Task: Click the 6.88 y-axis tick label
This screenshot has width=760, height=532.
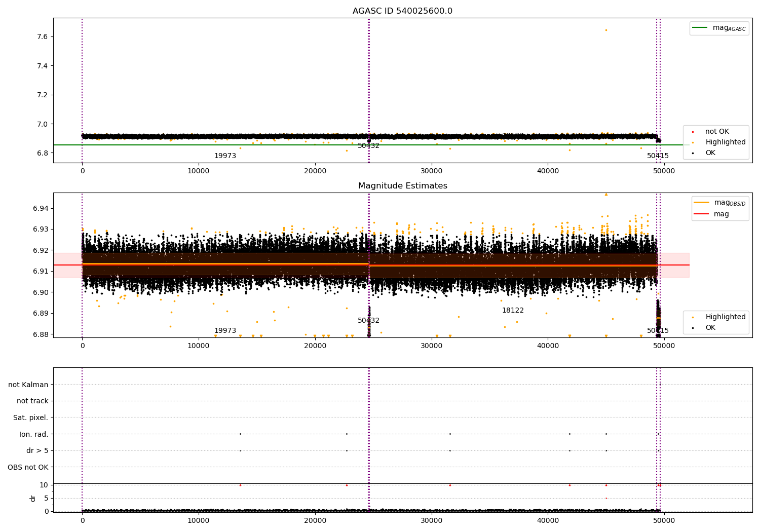Action: coord(41,334)
